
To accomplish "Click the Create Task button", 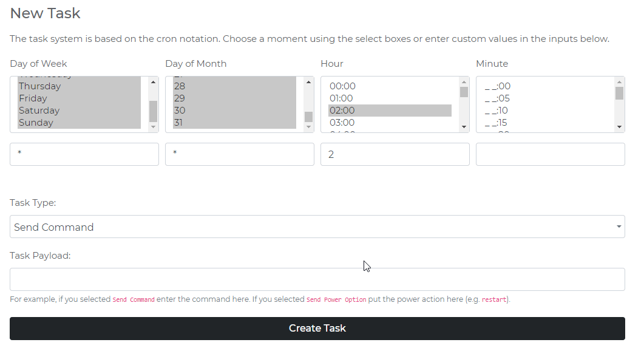I will (x=317, y=328).
